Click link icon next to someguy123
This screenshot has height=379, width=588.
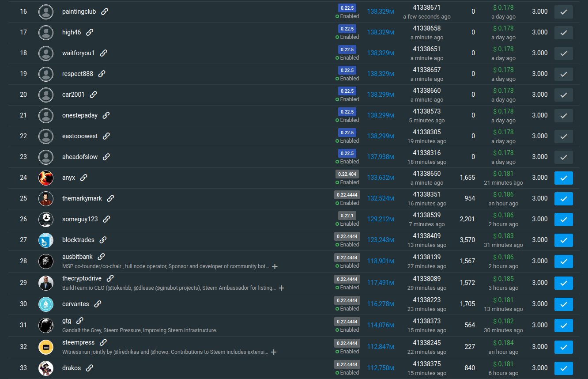pos(106,219)
